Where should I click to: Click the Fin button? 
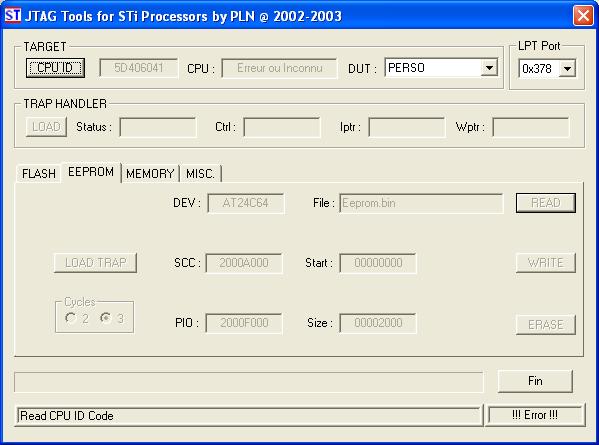click(535, 381)
